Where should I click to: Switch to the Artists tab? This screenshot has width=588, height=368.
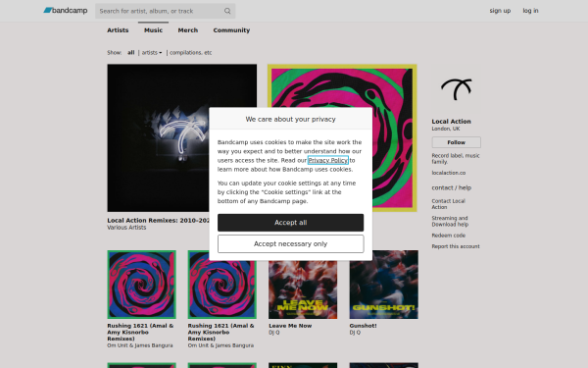pyautogui.click(x=118, y=30)
